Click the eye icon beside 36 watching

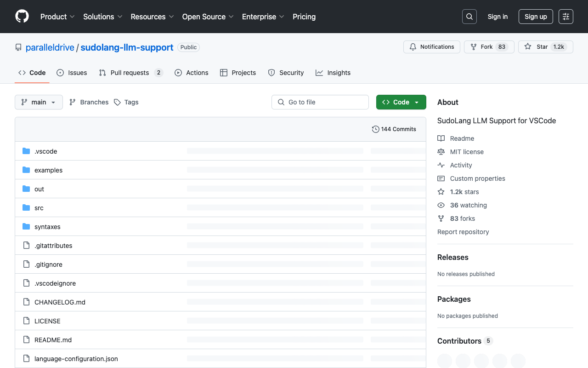coord(441,205)
